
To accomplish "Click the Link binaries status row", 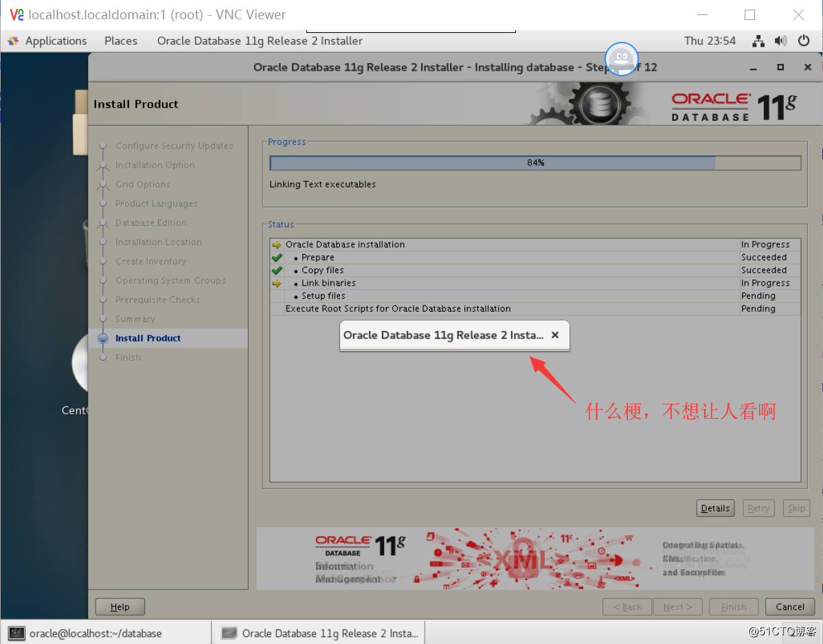I will 535,283.
